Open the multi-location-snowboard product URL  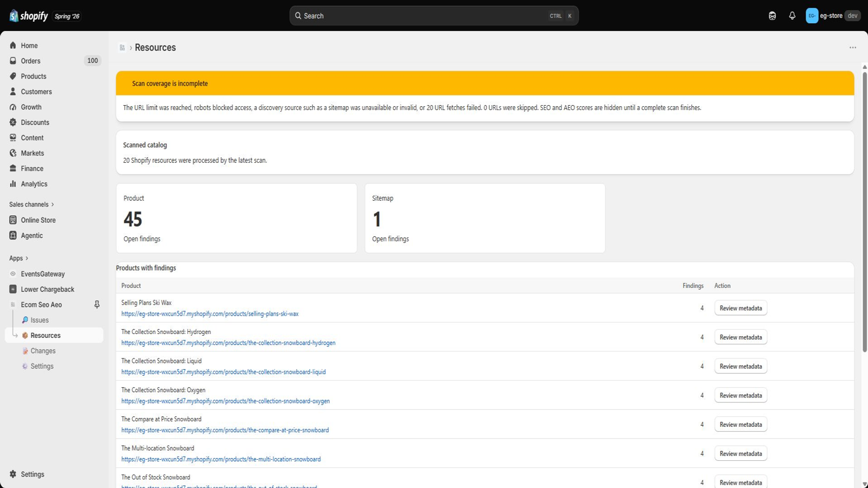(221, 459)
